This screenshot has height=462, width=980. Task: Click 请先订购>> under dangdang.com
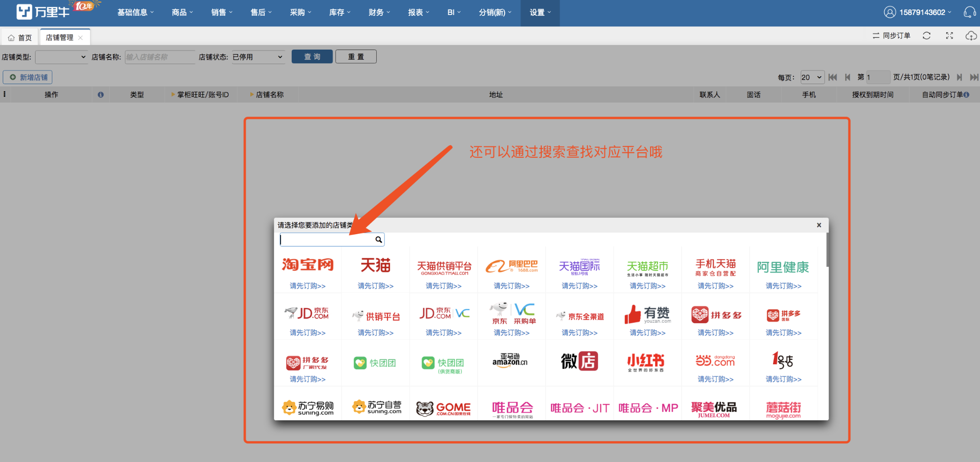click(715, 379)
